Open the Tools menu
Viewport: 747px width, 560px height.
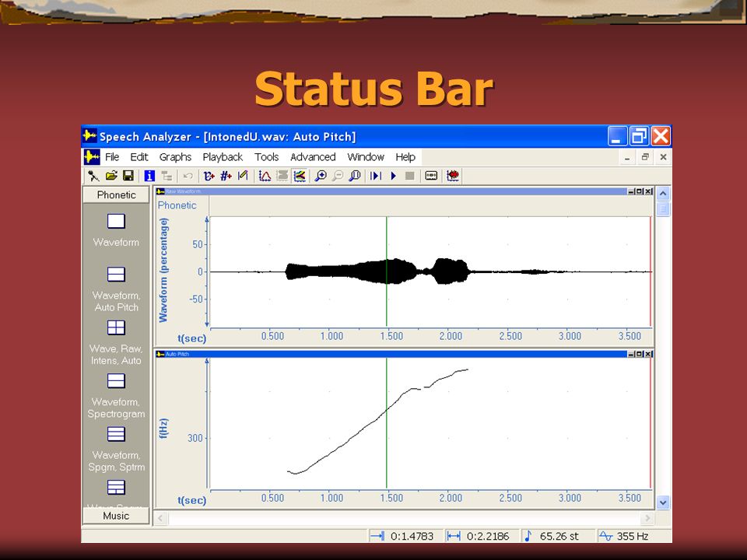coord(266,157)
